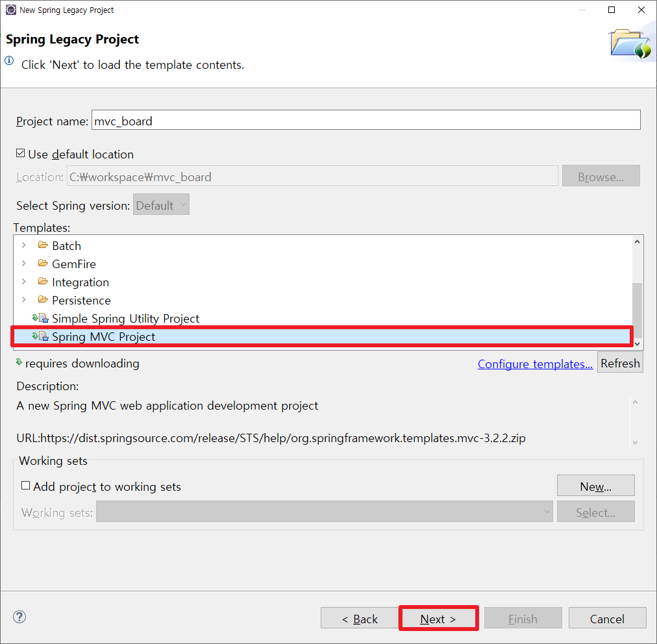Click the Select working sets button
The width and height of the screenshot is (657, 644).
(x=596, y=512)
